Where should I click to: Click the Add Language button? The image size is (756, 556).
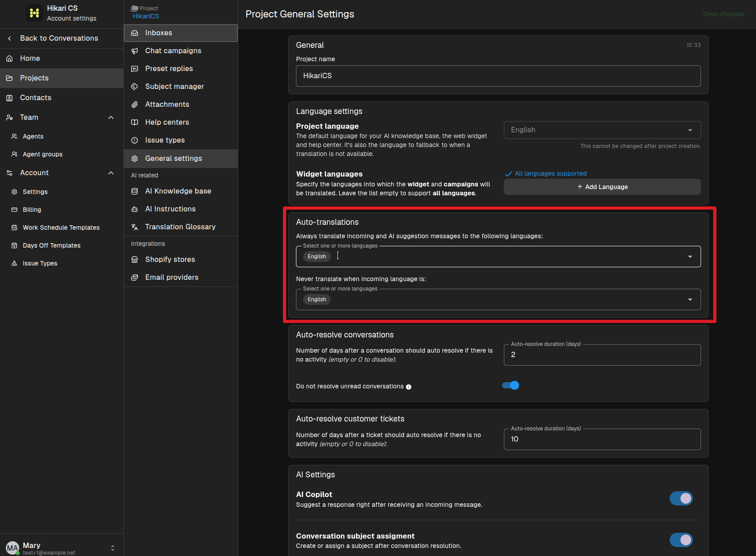(x=602, y=187)
